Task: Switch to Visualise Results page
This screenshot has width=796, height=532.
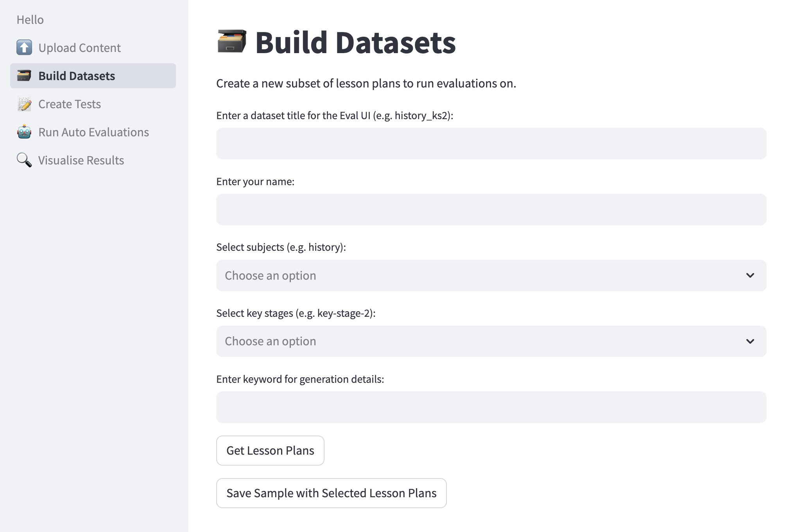Action: [x=81, y=160]
